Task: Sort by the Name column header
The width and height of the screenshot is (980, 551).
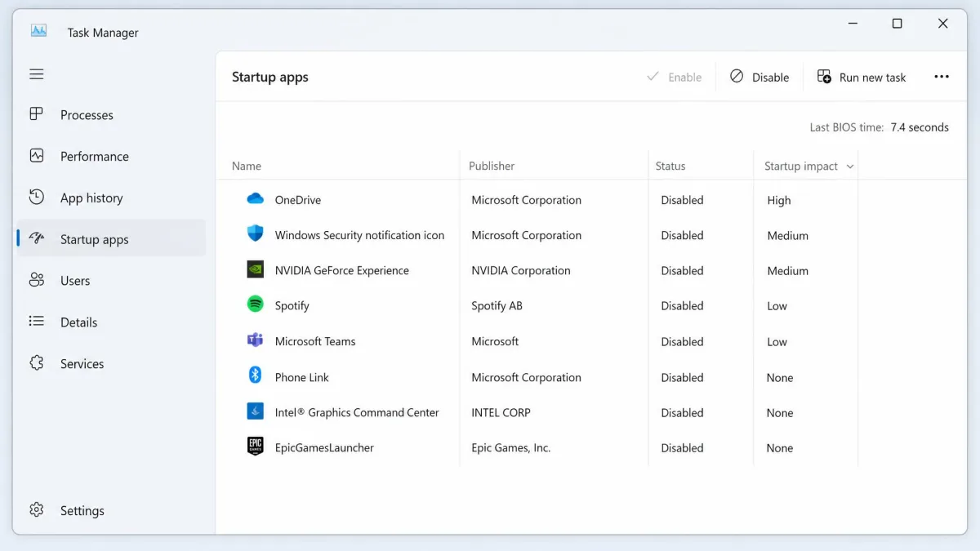Action: tap(247, 166)
